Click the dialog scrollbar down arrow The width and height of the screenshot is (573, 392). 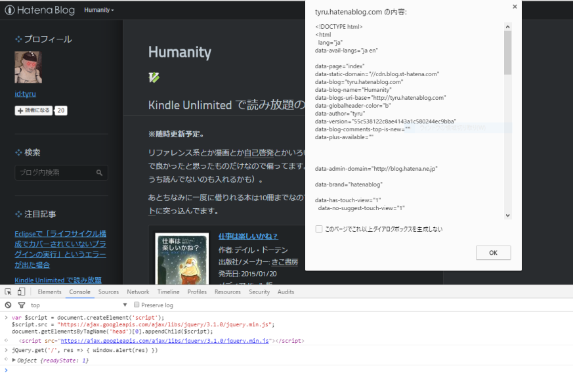tap(507, 215)
